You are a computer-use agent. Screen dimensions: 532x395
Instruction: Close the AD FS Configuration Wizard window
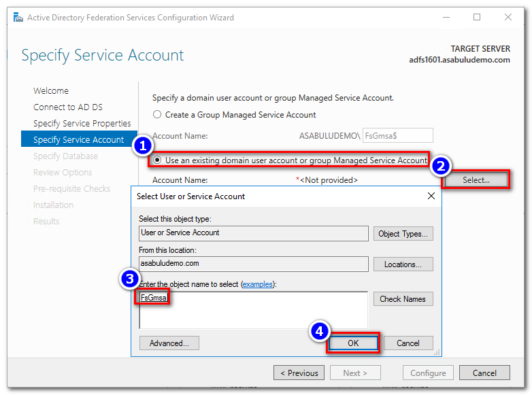point(508,17)
